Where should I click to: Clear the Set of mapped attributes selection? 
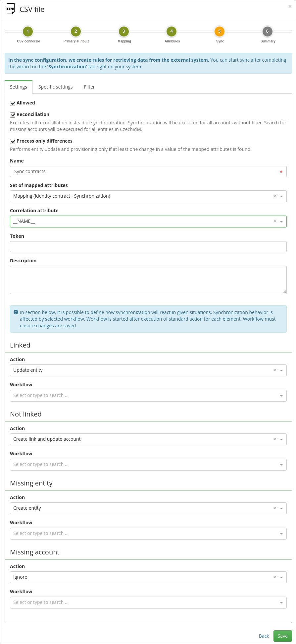click(275, 196)
